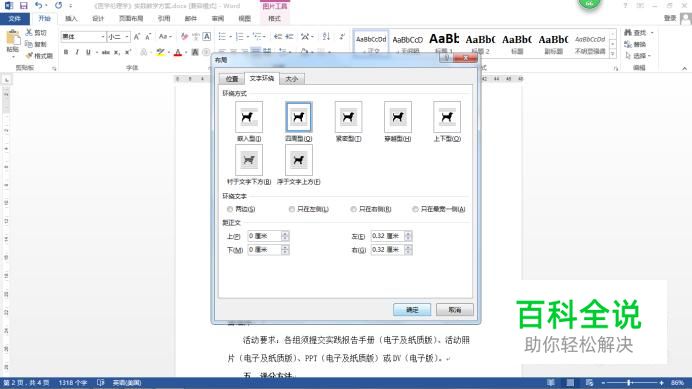Screen dimensions: 692x389
Task: Select the 紧密型 tight wrapping icon
Action: (348, 117)
